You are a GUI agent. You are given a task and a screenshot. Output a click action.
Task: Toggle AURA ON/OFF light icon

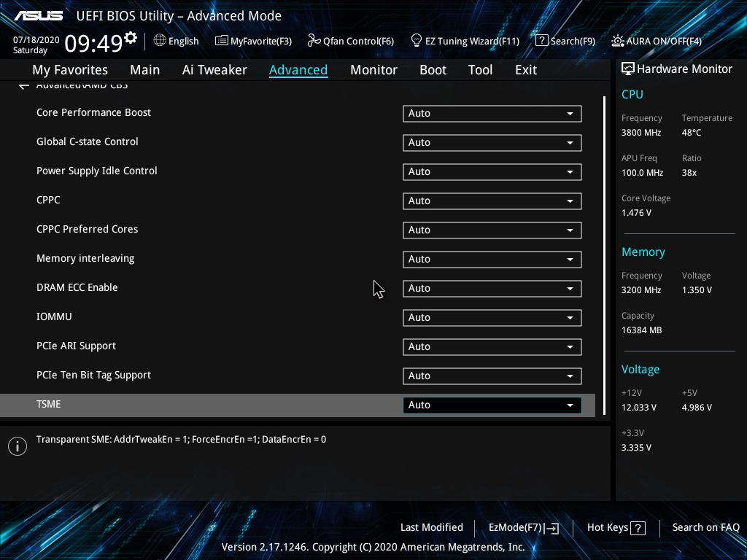(x=617, y=41)
